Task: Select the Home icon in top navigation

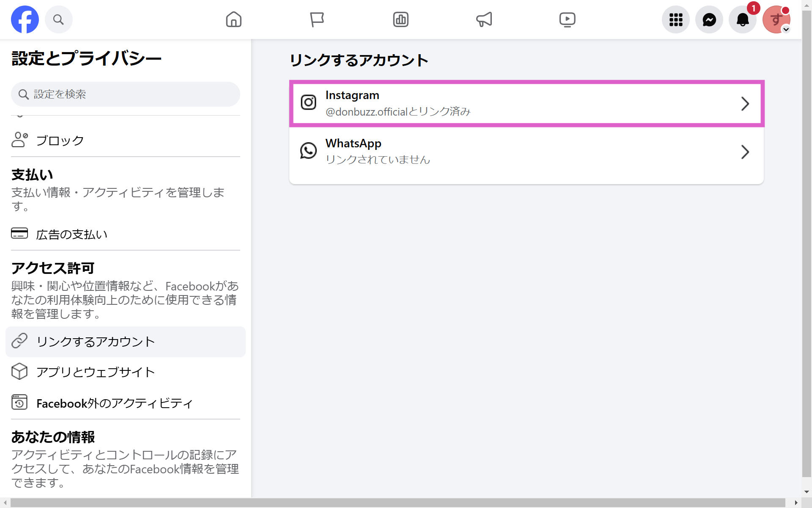Action: coord(233,19)
